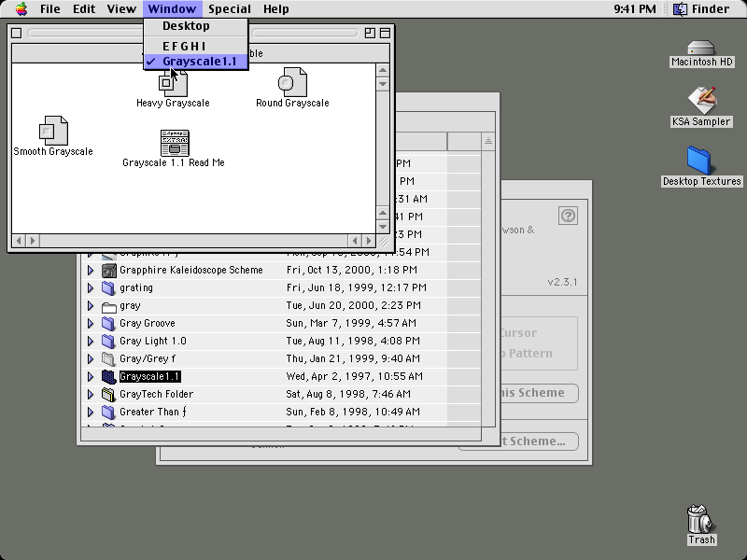Open the Edit menu
The height and width of the screenshot is (560, 747).
pyautogui.click(x=84, y=9)
